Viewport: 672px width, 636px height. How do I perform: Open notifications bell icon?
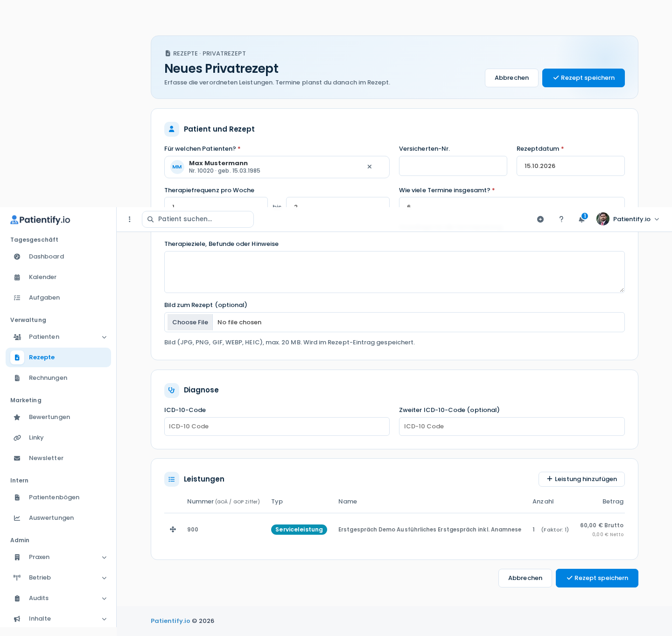[581, 219]
